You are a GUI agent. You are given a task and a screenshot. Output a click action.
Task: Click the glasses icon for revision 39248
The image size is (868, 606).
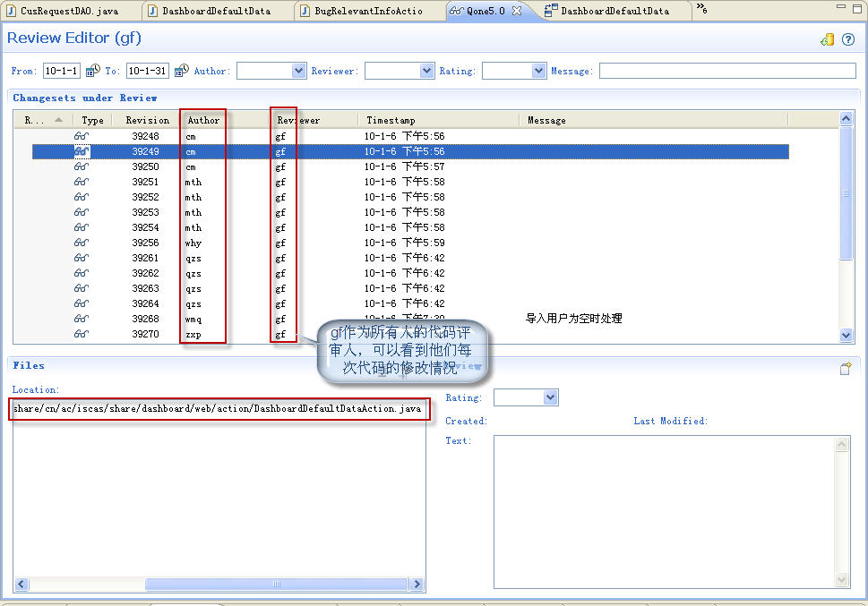[82, 136]
